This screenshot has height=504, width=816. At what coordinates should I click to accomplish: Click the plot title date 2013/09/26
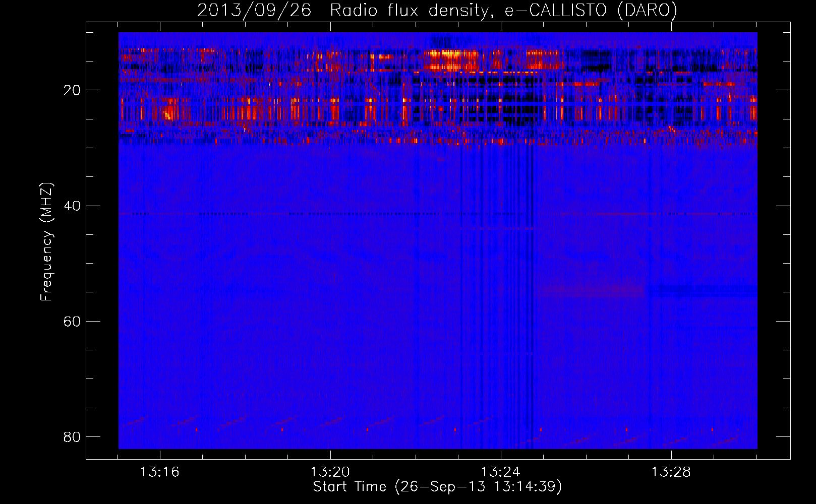[x=254, y=11]
